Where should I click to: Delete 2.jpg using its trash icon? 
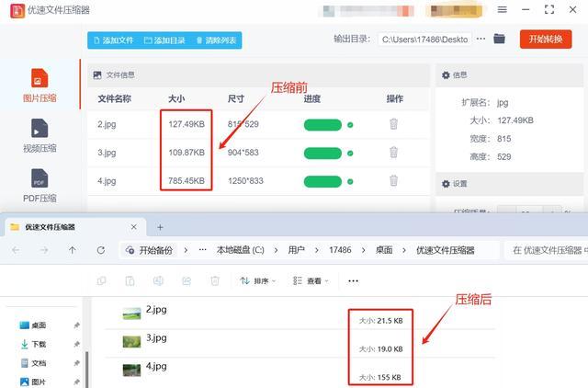click(393, 124)
